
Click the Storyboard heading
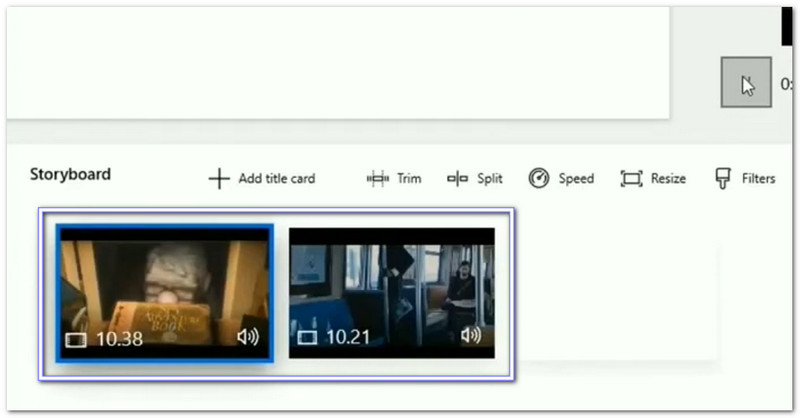click(x=70, y=174)
